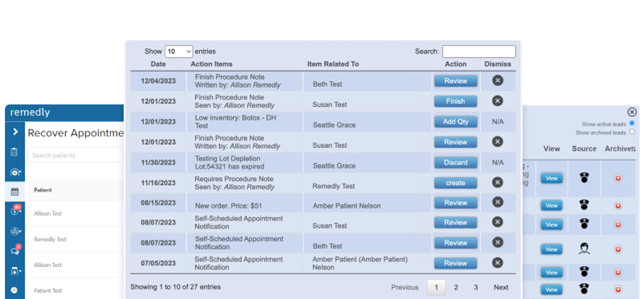Open the Show entries count dropdown
644x299 pixels.
[x=179, y=51]
